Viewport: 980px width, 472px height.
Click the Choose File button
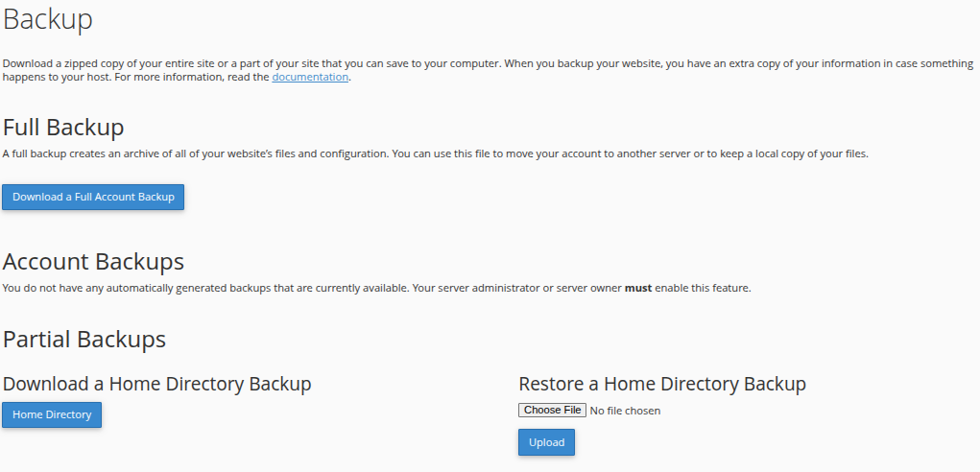(552, 411)
